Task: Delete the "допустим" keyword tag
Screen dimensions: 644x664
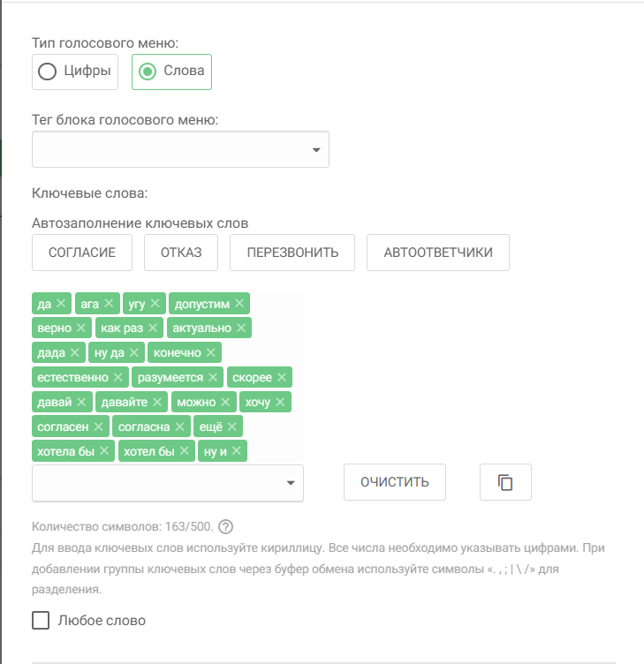Action: (x=239, y=304)
